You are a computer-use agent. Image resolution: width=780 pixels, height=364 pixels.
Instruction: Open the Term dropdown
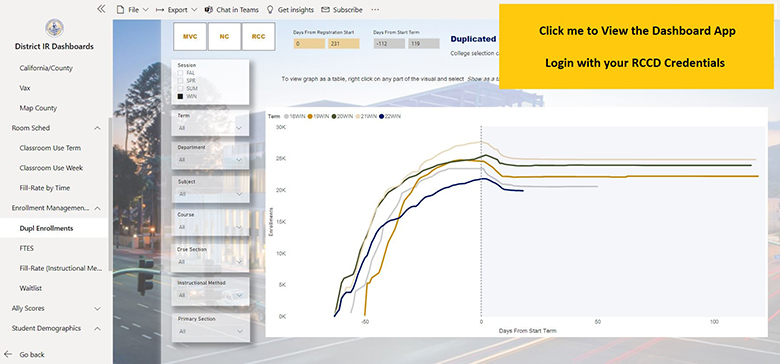(210, 128)
